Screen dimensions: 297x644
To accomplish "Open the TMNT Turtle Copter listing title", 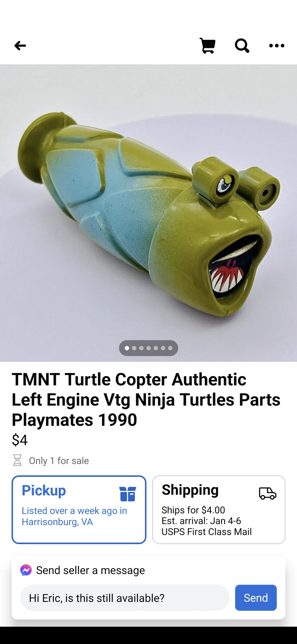I will pos(146,399).
